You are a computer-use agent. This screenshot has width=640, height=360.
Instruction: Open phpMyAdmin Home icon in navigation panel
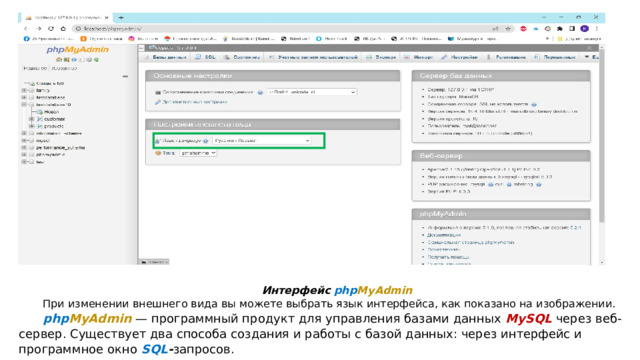click(60, 60)
